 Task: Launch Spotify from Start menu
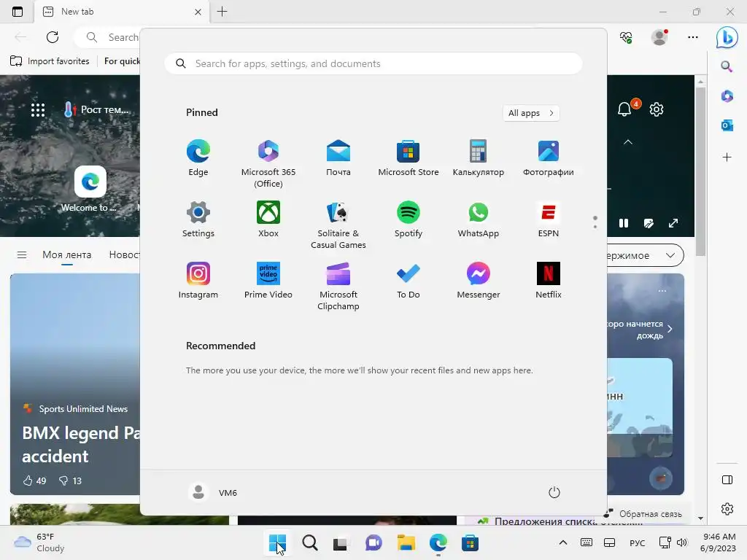[x=409, y=219]
